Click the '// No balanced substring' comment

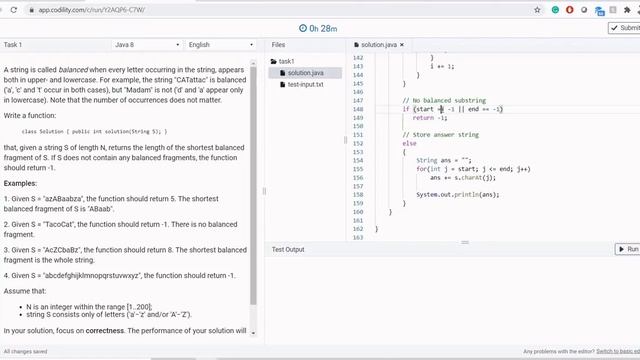[444, 100]
